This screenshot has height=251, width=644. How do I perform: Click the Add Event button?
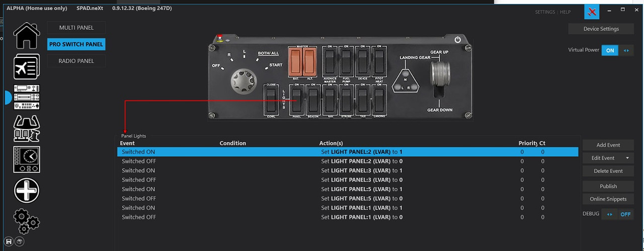(x=608, y=145)
